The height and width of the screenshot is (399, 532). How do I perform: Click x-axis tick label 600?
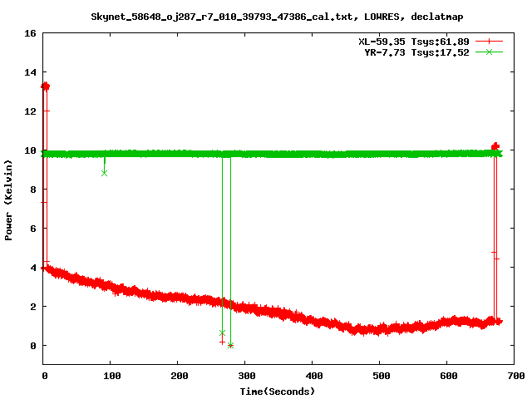pyautogui.click(x=449, y=376)
